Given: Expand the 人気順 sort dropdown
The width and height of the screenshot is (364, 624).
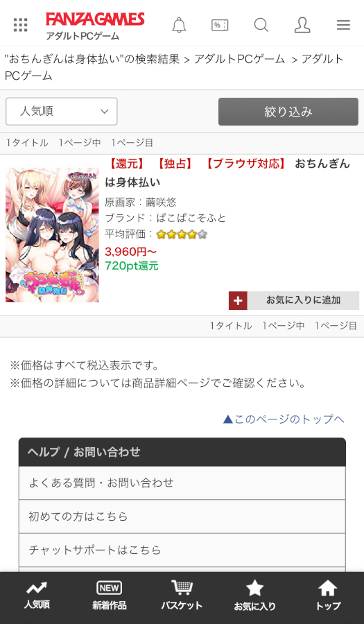Looking at the screenshot, I should (x=62, y=112).
